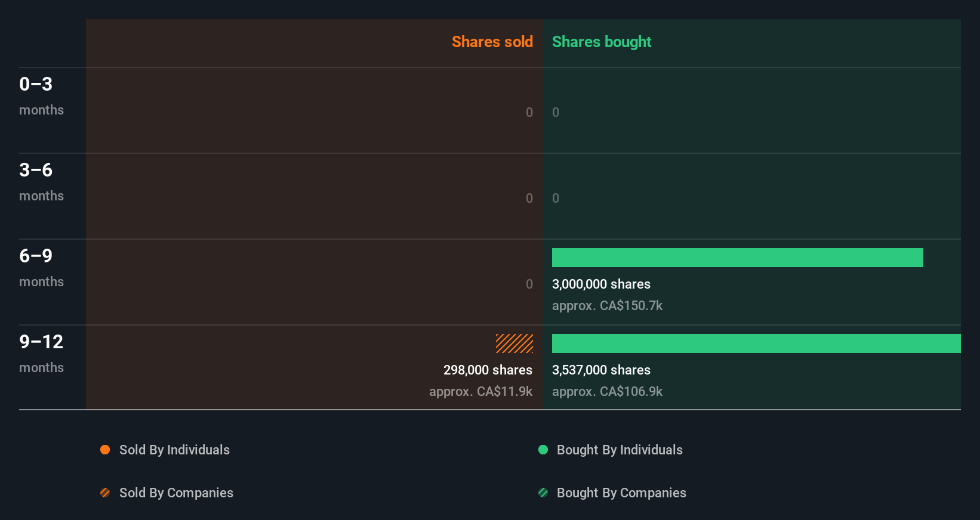This screenshot has width=980, height=520.
Task: Click the Shares sold column header
Action: (x=492, y=42)
